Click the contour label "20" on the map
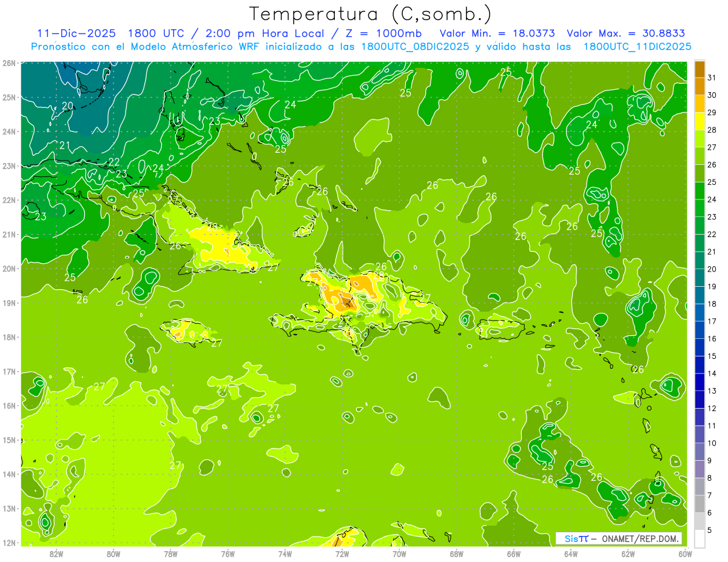This screenshot has width=728, height=562. pos(67,105)
